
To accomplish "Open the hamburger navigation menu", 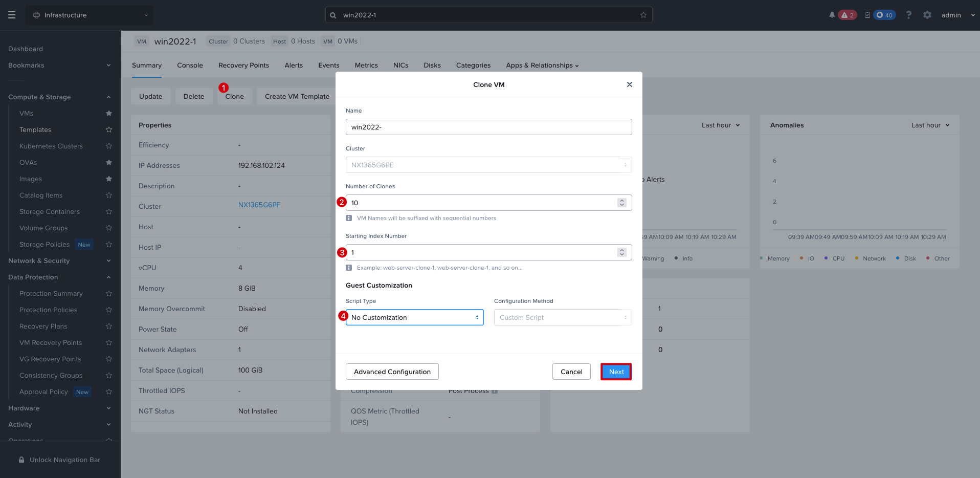I will point(12,15).
